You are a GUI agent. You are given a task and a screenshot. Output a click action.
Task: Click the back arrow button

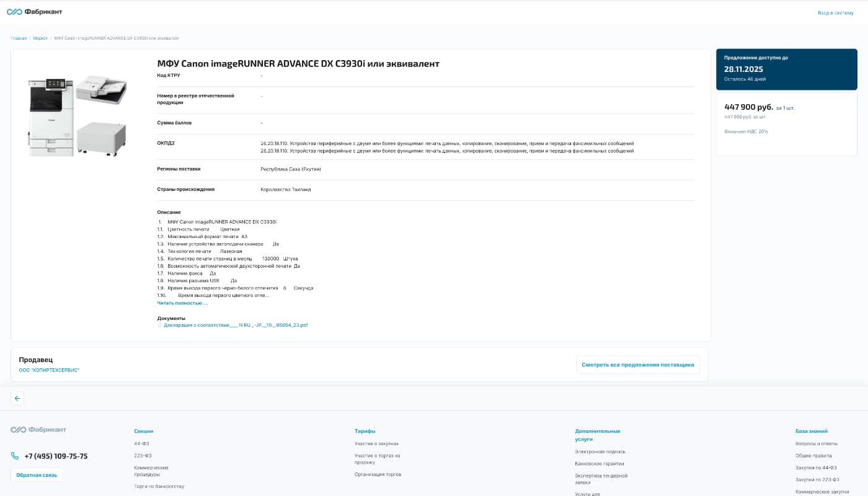tap(17, 399)
